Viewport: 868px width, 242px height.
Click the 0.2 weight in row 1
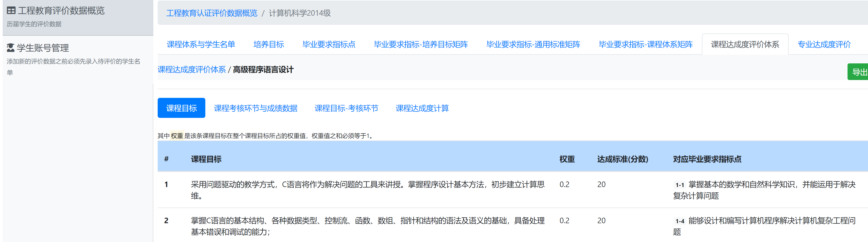click(x=564, y=185)
